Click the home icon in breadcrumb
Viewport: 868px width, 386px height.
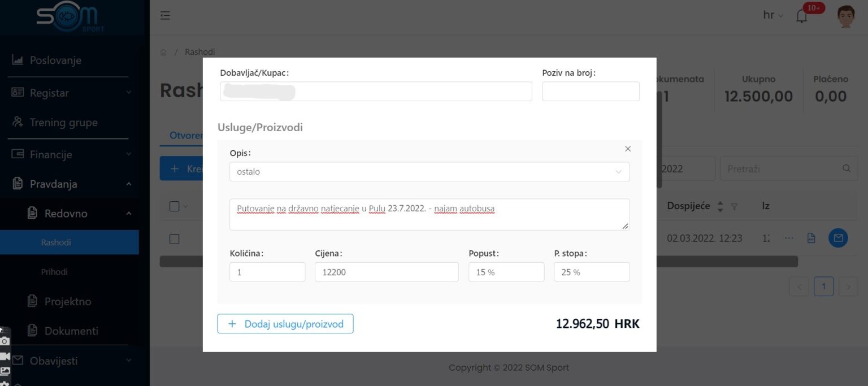[x=163, y=52]
